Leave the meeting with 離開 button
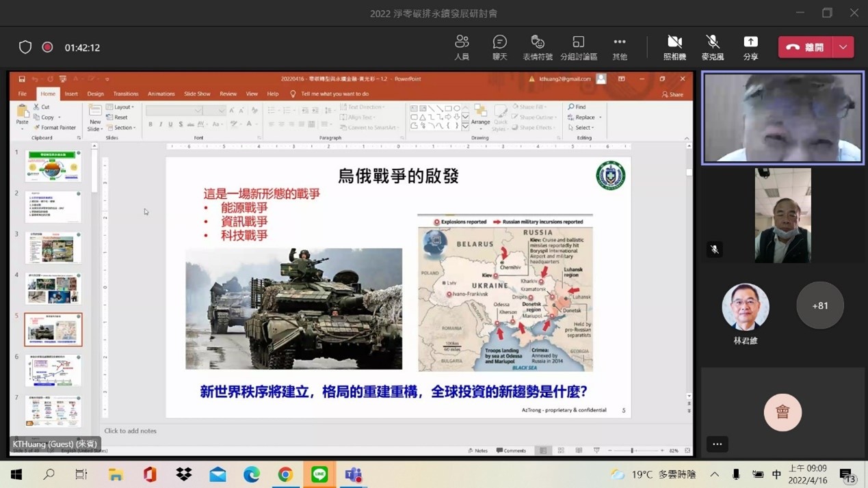 click(805, 47)
